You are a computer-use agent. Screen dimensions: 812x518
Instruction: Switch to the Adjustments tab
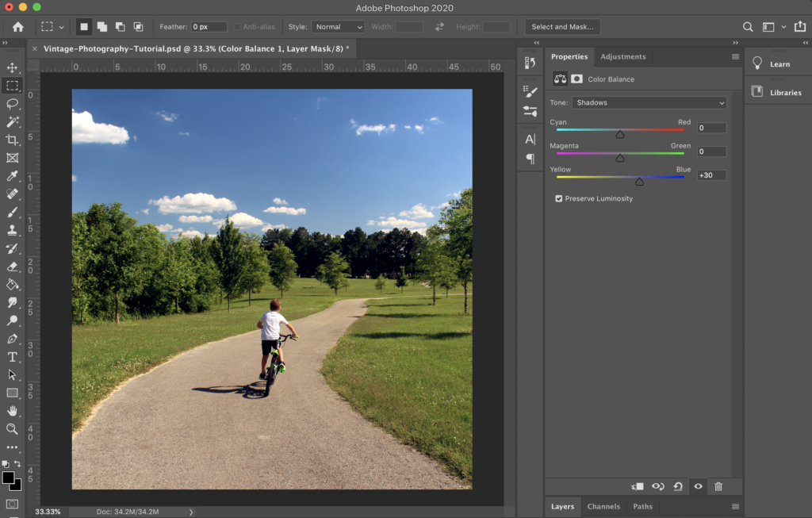pyautogui.click(x=622, y=57)
